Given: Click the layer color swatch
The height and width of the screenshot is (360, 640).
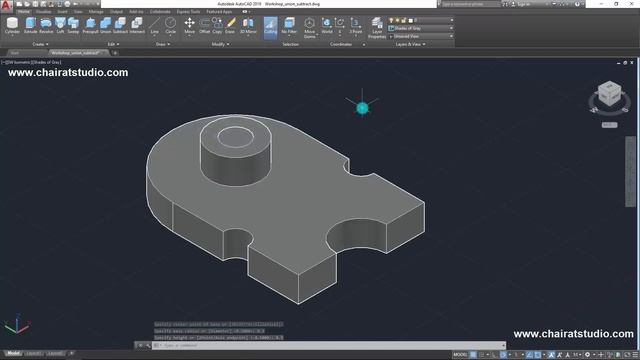Looking at the screenshot, I should (x=411, y=20).
